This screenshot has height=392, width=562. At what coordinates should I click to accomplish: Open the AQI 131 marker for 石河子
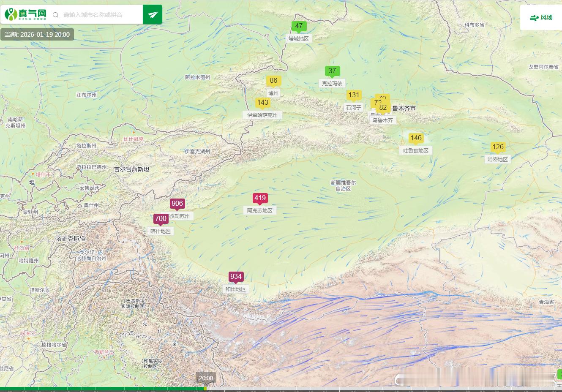pos(354,95)
